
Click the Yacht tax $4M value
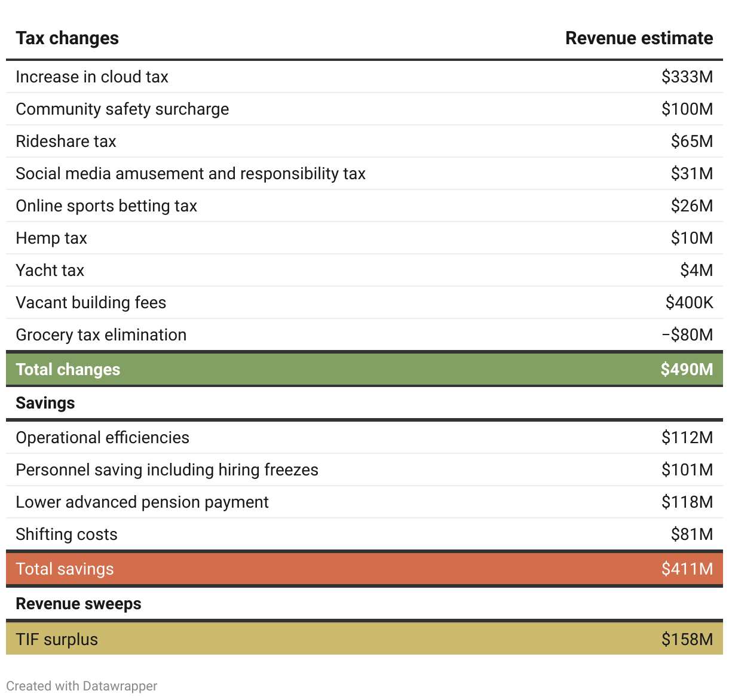(696, 271)
